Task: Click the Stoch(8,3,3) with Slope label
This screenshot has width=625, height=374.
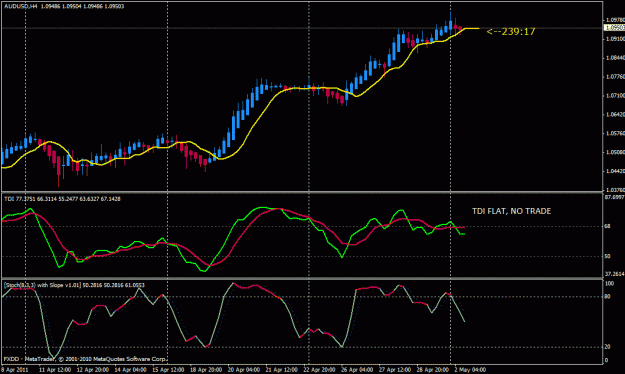Action: pyautogui.click(x=74, y=285)
